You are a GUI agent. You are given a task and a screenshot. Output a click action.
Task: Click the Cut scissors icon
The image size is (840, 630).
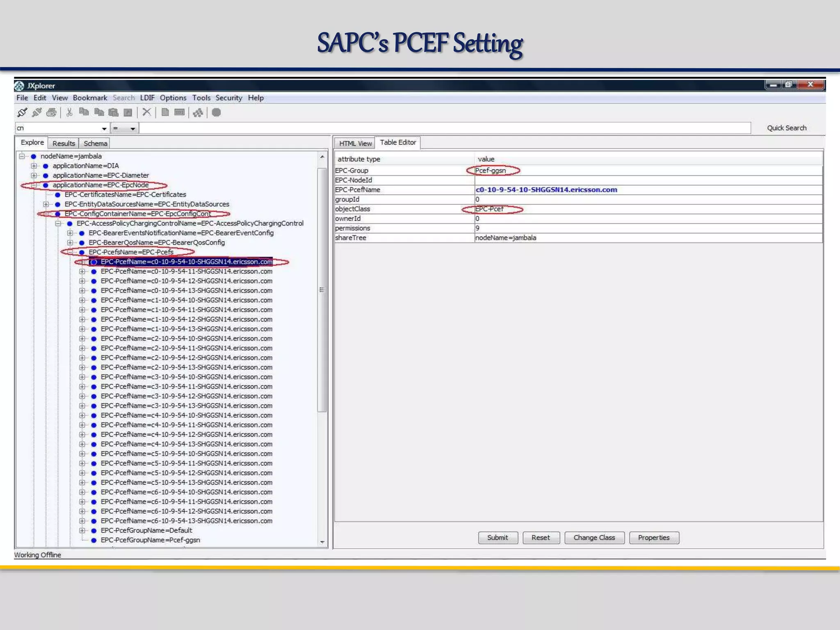pyautogui.click(x=70, y=112)
